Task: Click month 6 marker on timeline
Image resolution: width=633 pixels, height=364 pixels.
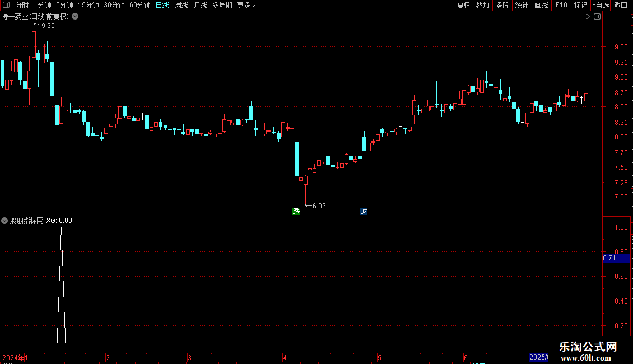Action: click(x=466, y=357)
